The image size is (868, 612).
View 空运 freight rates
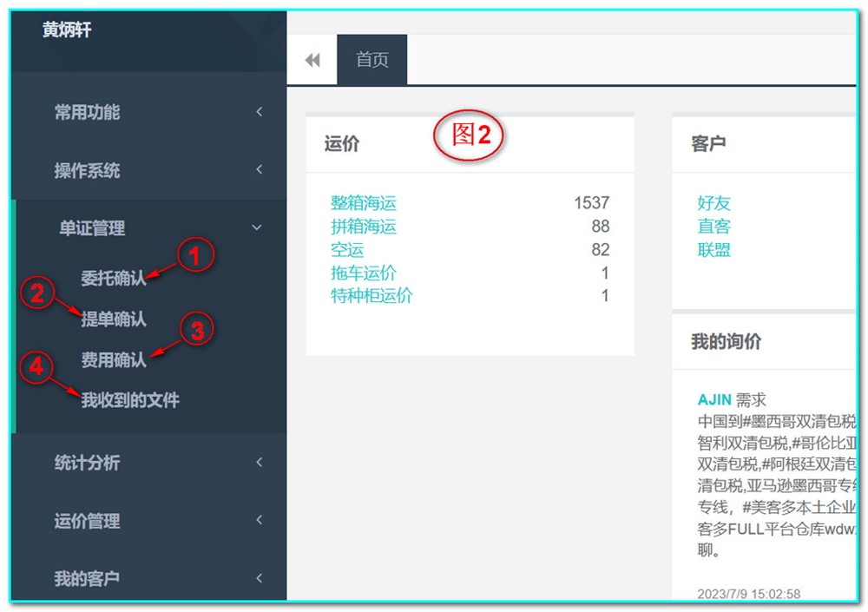(x=347, y=250)
